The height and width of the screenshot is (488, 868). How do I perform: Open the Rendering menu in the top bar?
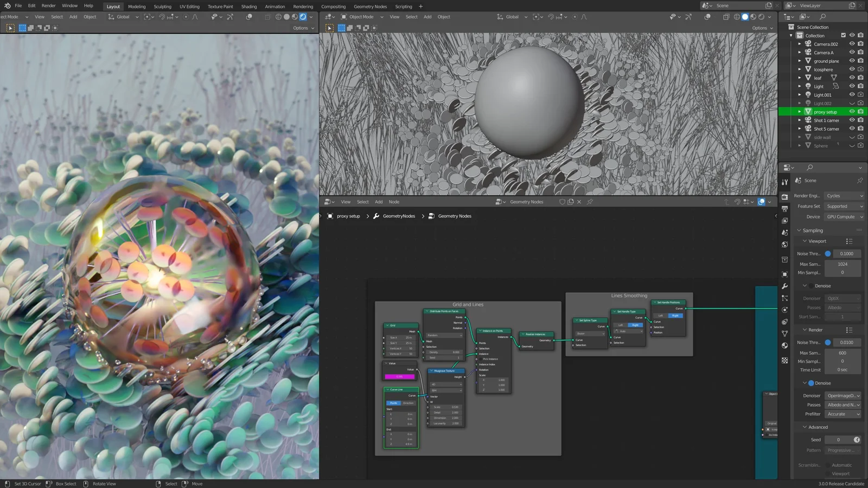coord(303,7)
